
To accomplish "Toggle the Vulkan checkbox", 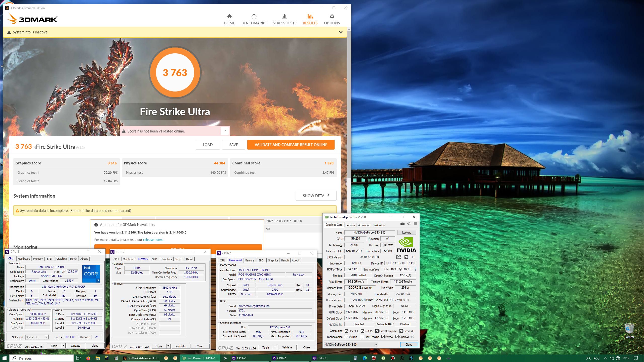I will 347,337.
